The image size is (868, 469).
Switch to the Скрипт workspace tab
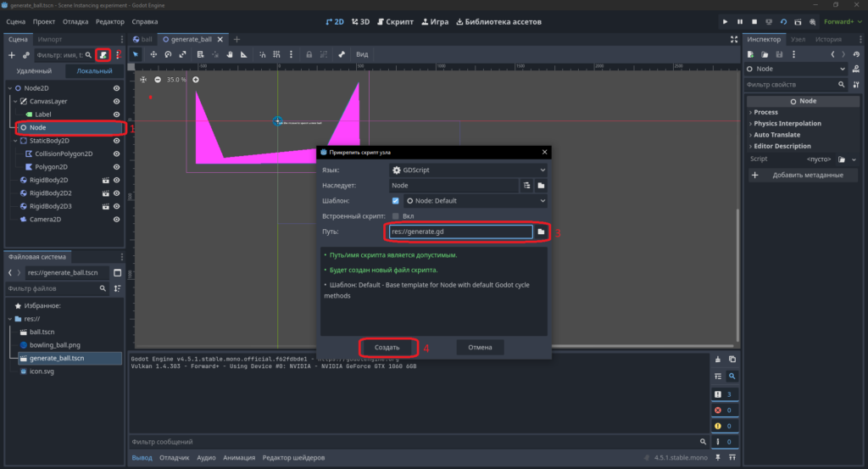[x=395, y=21]
